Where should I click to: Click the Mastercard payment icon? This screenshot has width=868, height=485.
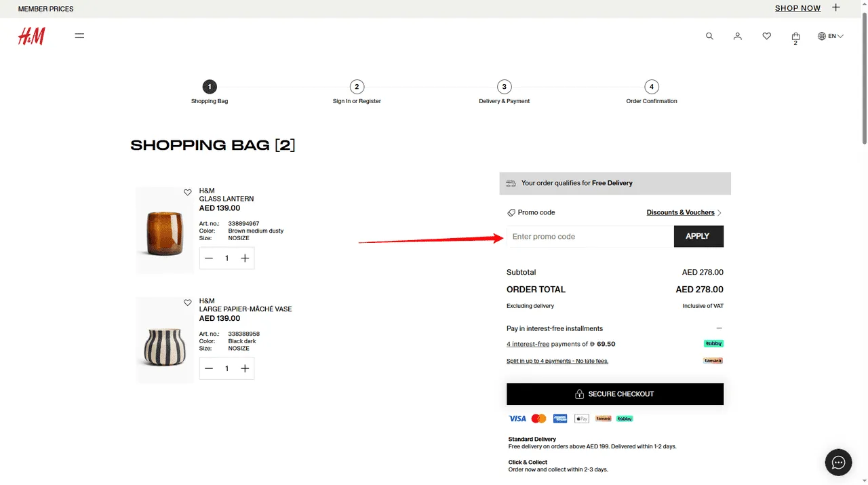539,419
